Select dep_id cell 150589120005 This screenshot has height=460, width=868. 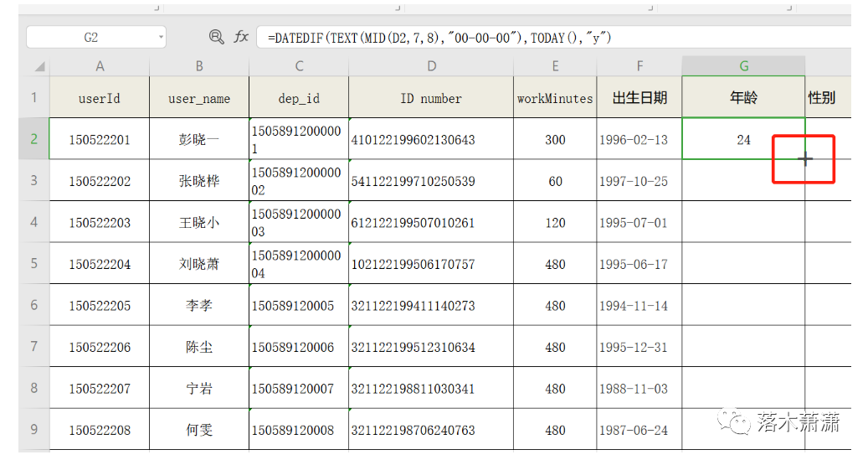pos(299,305)
